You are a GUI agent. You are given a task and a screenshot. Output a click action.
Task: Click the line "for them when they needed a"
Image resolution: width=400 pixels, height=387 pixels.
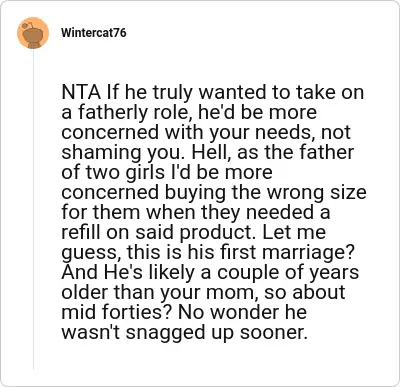(x=196, y=212)
